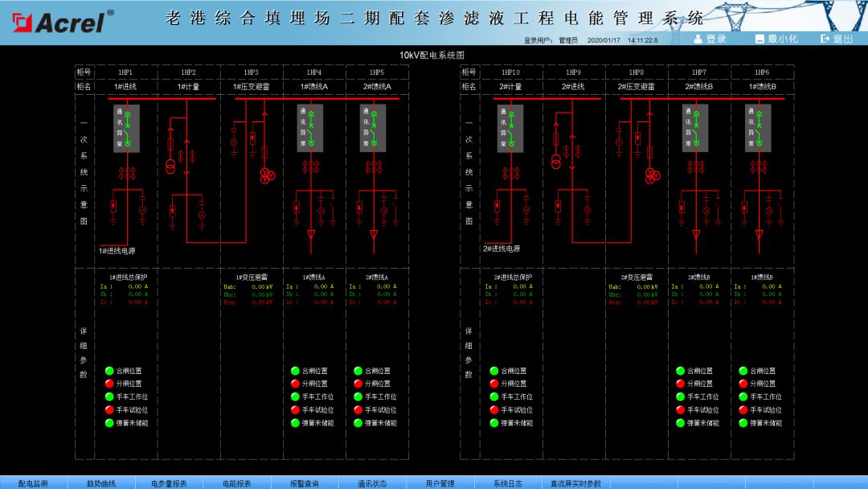Click the 退出 exit button
The height and width of the screenshot is (489, 868).
coord(837,39)
